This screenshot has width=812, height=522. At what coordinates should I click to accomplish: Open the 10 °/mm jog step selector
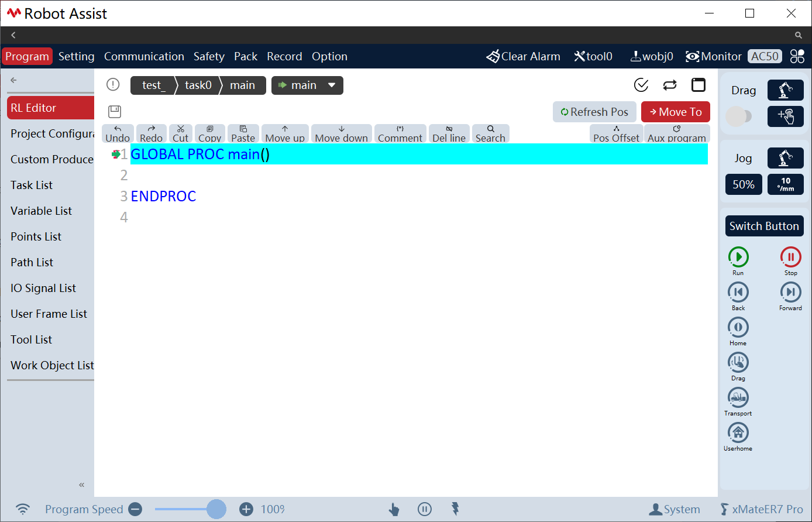pyautogui.click(x=786, y=184)
